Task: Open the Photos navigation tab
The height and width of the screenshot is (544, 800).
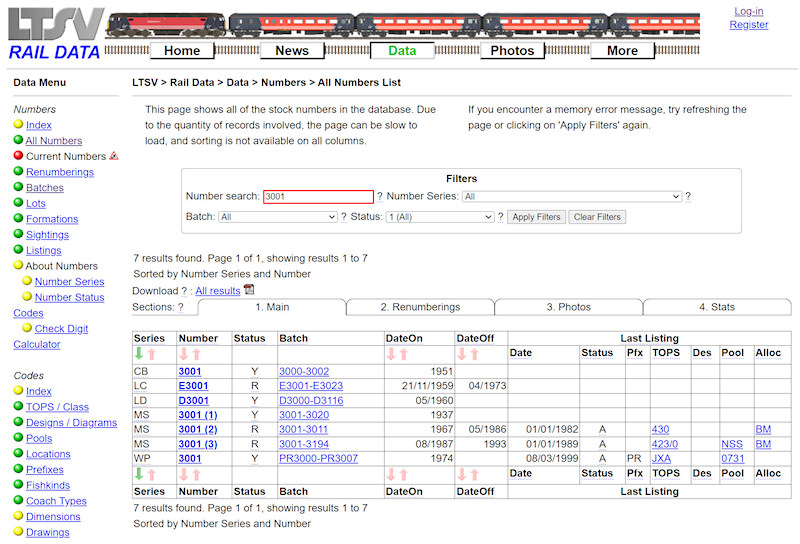Action: [512, 51]
